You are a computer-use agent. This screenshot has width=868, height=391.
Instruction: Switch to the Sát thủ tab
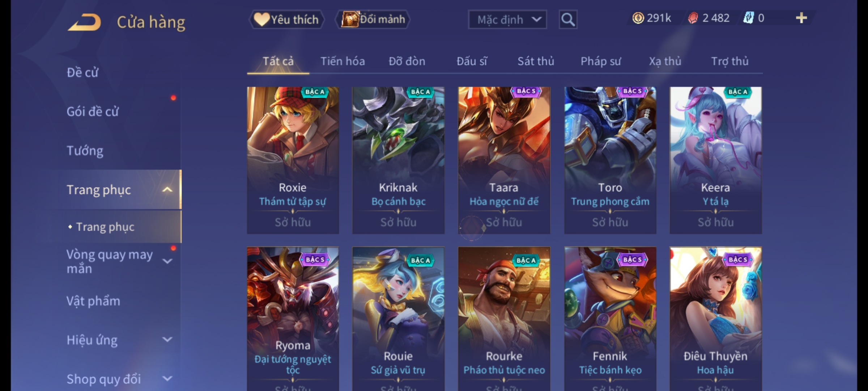536,61
